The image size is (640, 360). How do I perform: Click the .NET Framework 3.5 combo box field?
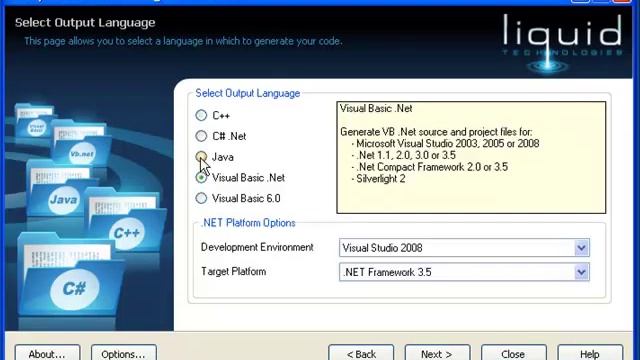(x=464, y=272)
